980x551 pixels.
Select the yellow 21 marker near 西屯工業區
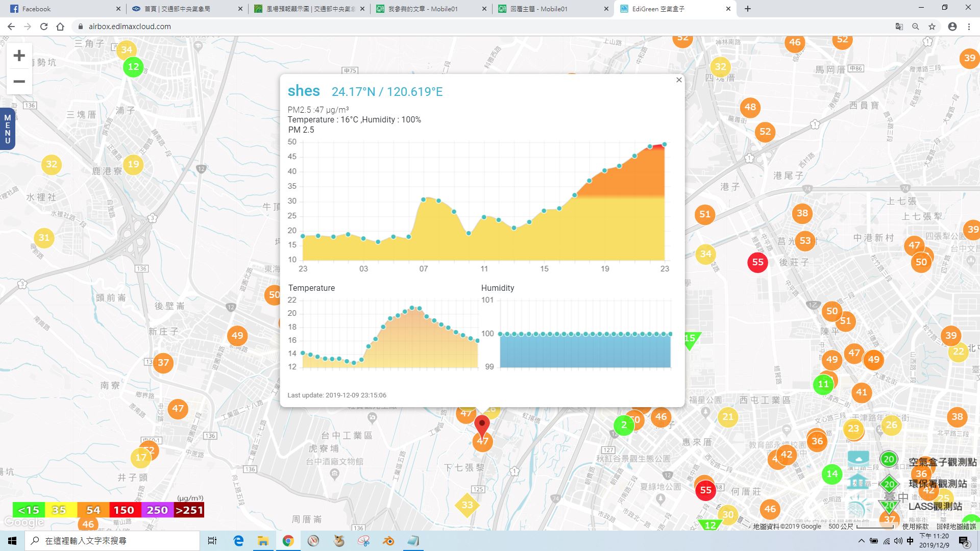point(728,417)
